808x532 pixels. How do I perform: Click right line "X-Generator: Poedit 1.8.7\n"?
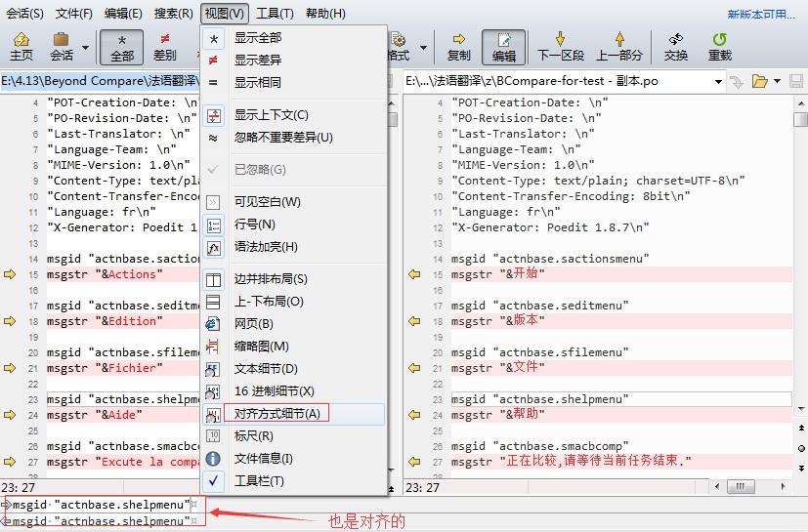click(x=550, y=227)
